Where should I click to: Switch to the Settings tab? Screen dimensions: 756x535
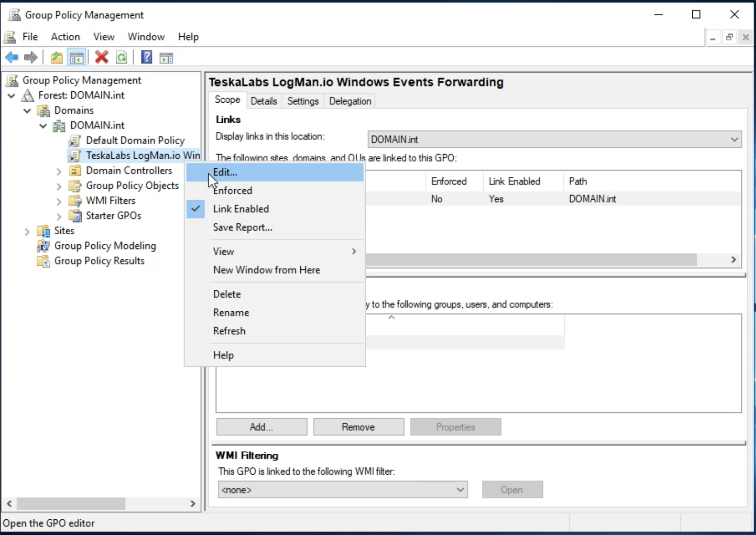[303, 101]
